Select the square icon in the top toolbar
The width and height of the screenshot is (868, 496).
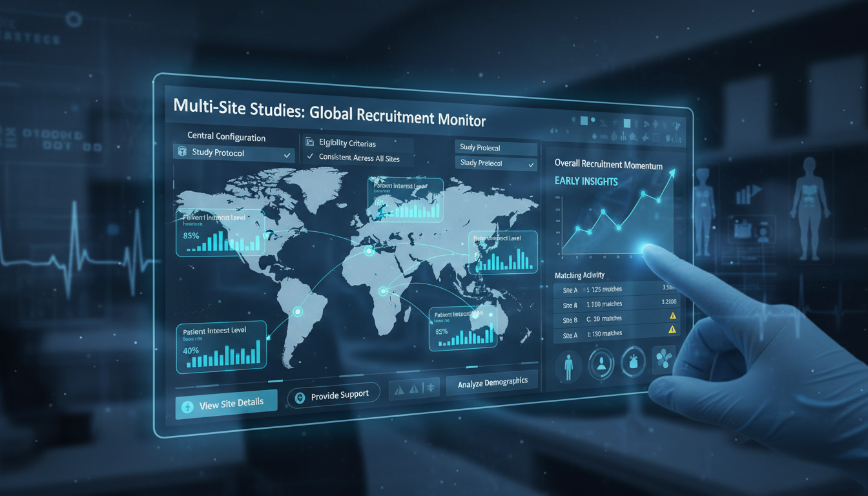[584, 121]
